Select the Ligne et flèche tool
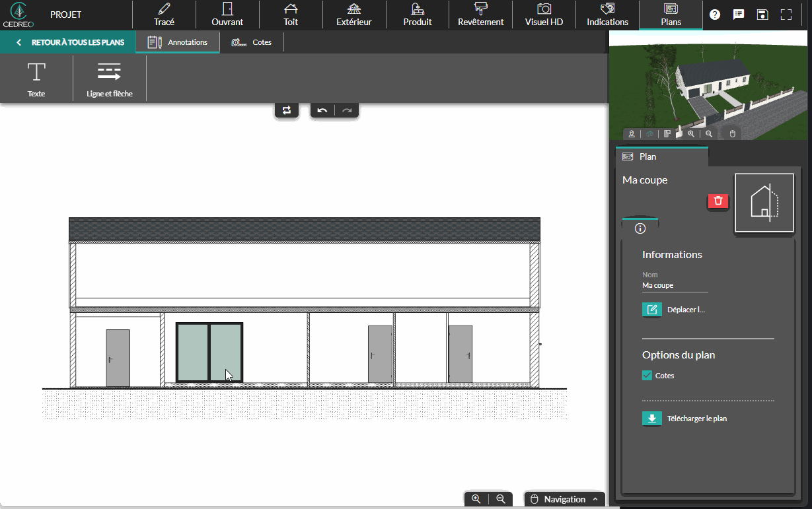This screenshot has height=509, width=812. point(109,79)
